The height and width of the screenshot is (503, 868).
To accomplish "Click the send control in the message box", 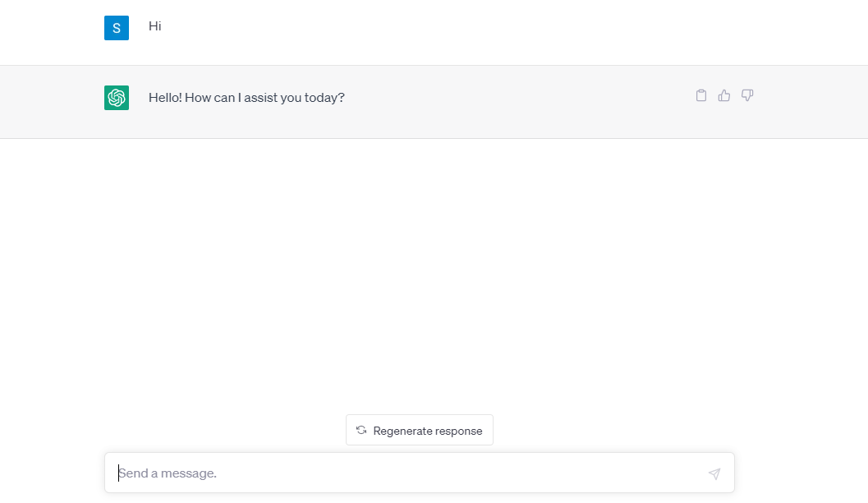I will (x=714, y=473).
